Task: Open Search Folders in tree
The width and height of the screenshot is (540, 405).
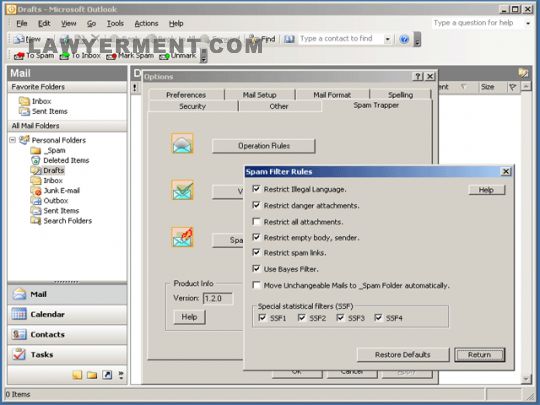Action: (x=61, y=221)
